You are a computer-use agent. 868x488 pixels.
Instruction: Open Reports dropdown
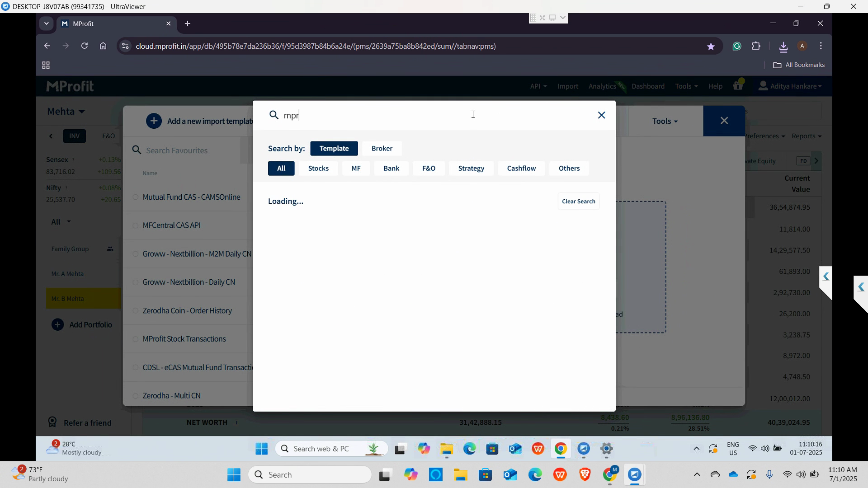click(x=807, y=136)
